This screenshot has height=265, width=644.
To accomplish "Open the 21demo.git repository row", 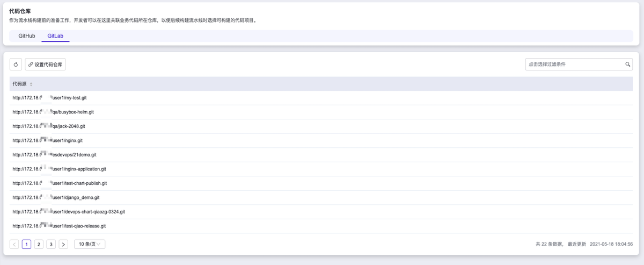I will pyautogui.click(x=54, y=155).
